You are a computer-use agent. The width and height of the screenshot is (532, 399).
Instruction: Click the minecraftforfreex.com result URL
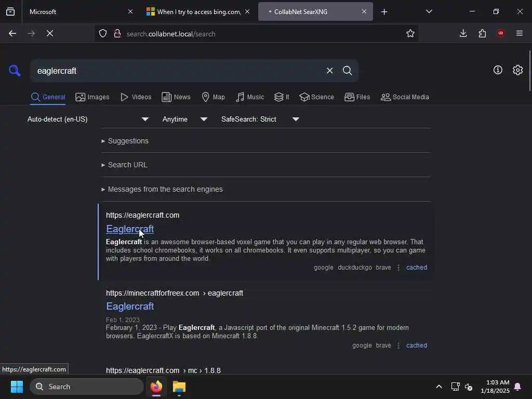(175, 293)
